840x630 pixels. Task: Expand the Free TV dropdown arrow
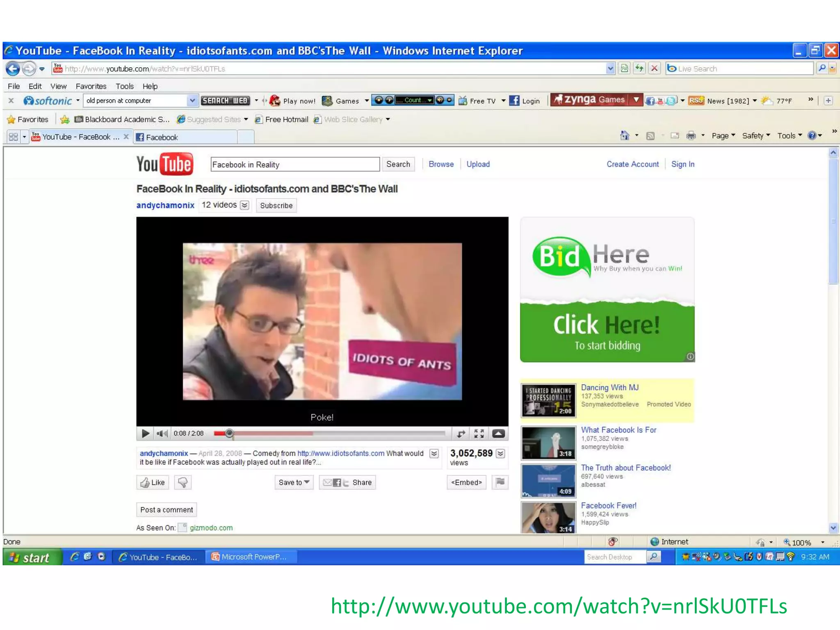tap(503, 100)
